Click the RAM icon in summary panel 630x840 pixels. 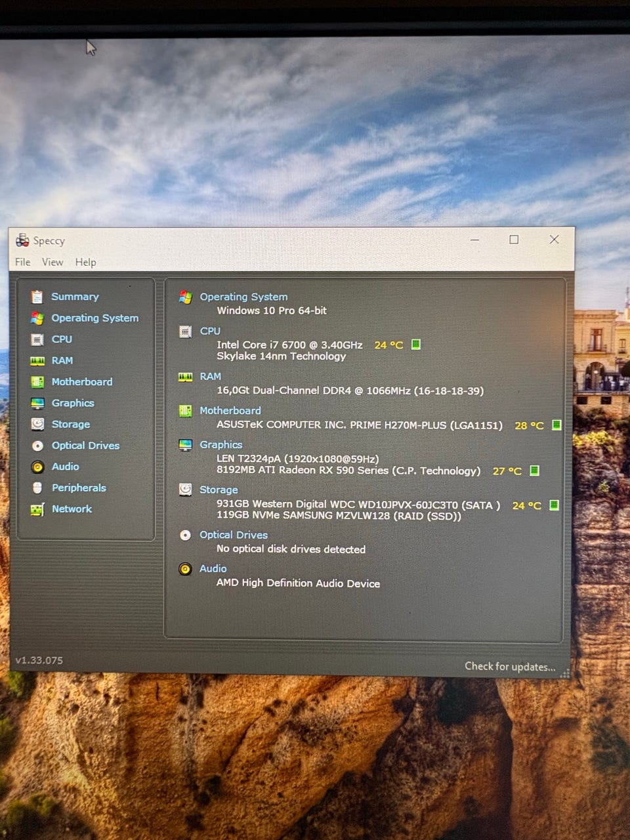tap(186, 377)
